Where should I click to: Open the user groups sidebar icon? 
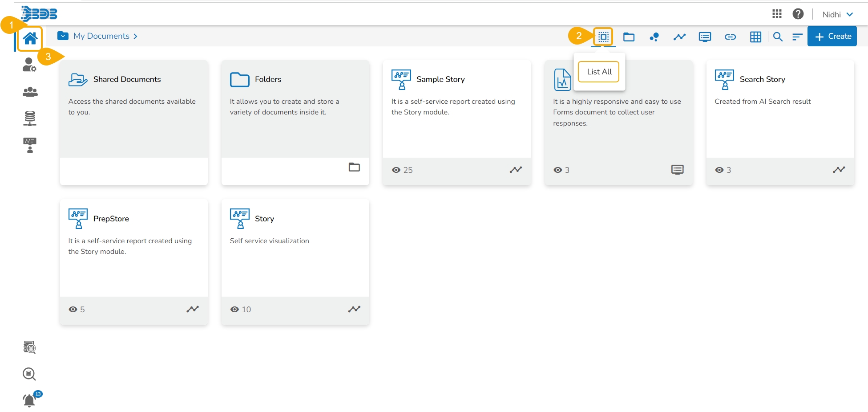click(x=30, y=92)
